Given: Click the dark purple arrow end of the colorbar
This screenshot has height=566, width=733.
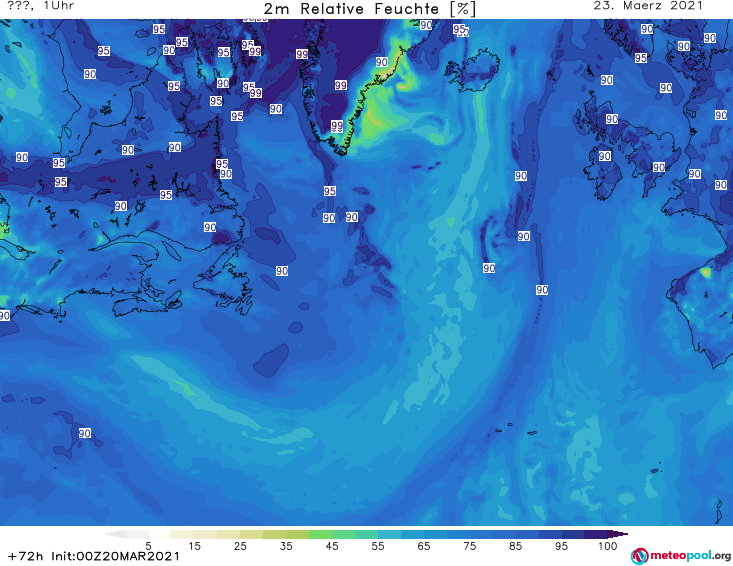Looking at the screenshot, I should [618, 534].
